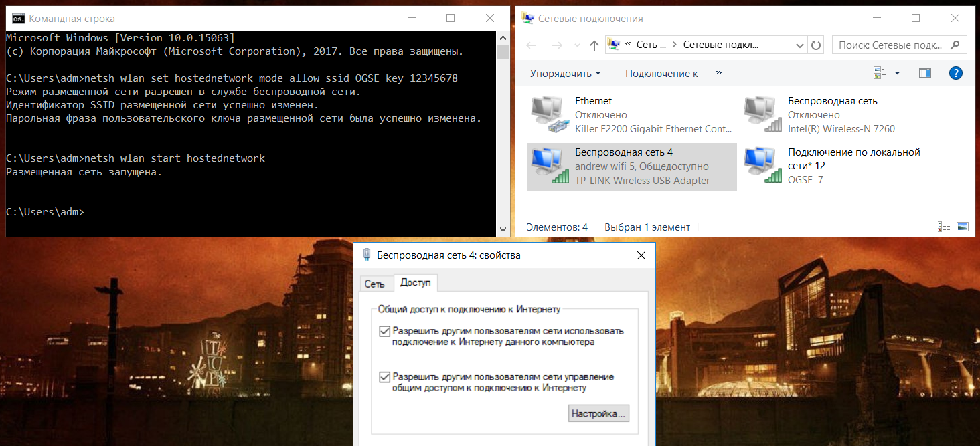Click the location icon in the address bar
The height and width of the screenshot is (446, 980).
tap(613, 45)
